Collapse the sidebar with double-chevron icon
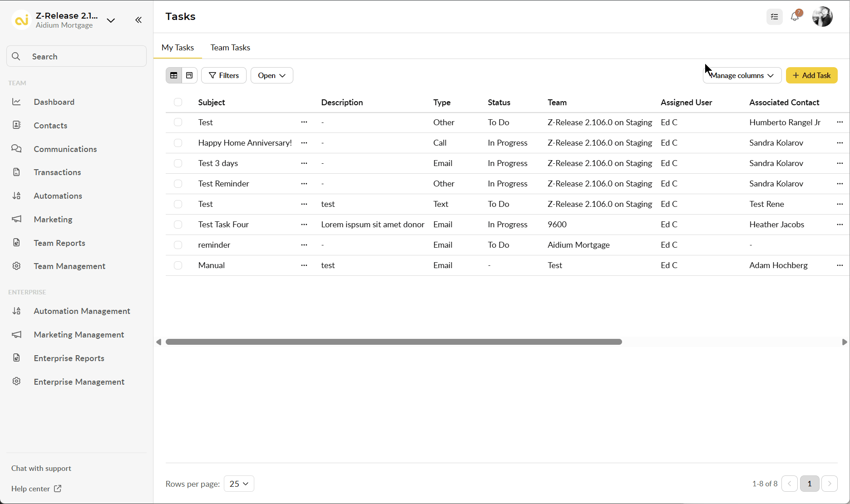850x504 pixels. tap(138, 20)
